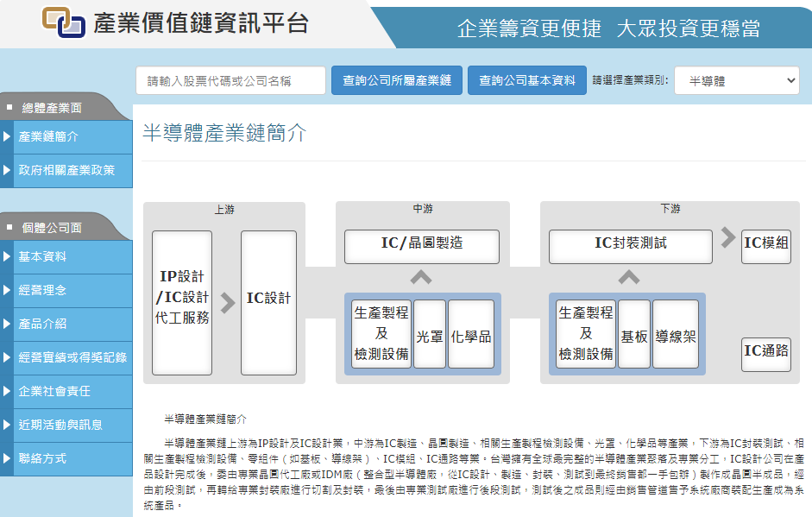
Task: Click 查詢公司基本資料 button
Action: (x=526, y=80)
